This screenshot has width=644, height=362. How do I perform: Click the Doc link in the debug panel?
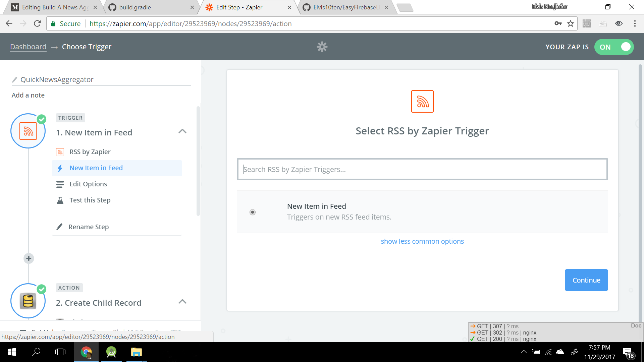pyautogui.click(x=636, y=325)
